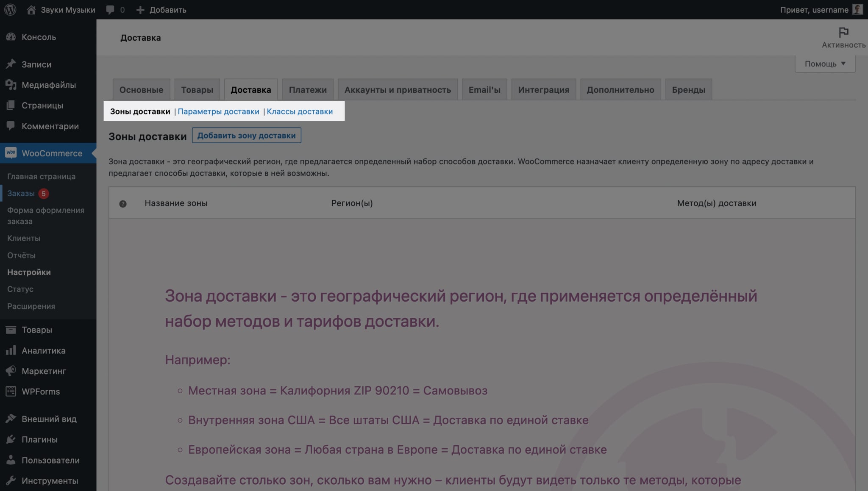Open Отчёты submenu item

pyautogui.click(x=21, y=255)
